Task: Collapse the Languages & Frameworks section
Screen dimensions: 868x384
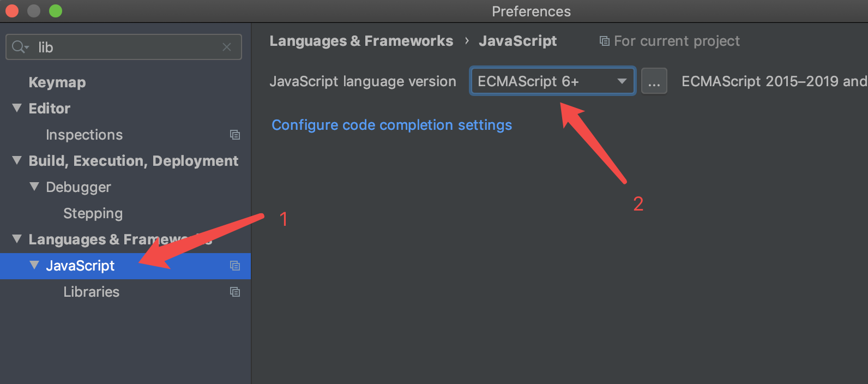Action: (x=17, y=239)
